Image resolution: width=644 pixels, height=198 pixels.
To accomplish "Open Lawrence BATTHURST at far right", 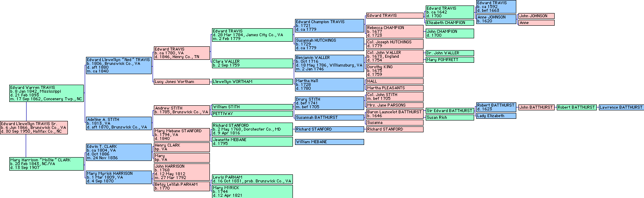I will (x=621, y=107).
